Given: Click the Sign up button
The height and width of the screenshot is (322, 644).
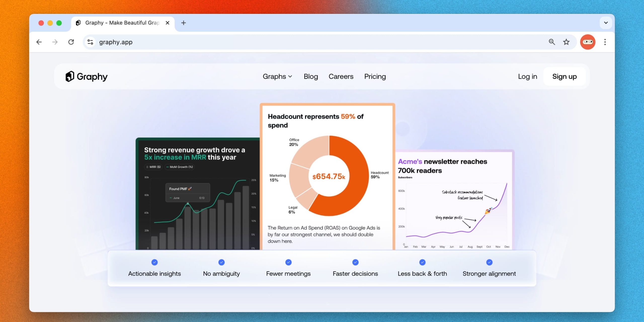Looking at the screenshot, I should point(564,76).
